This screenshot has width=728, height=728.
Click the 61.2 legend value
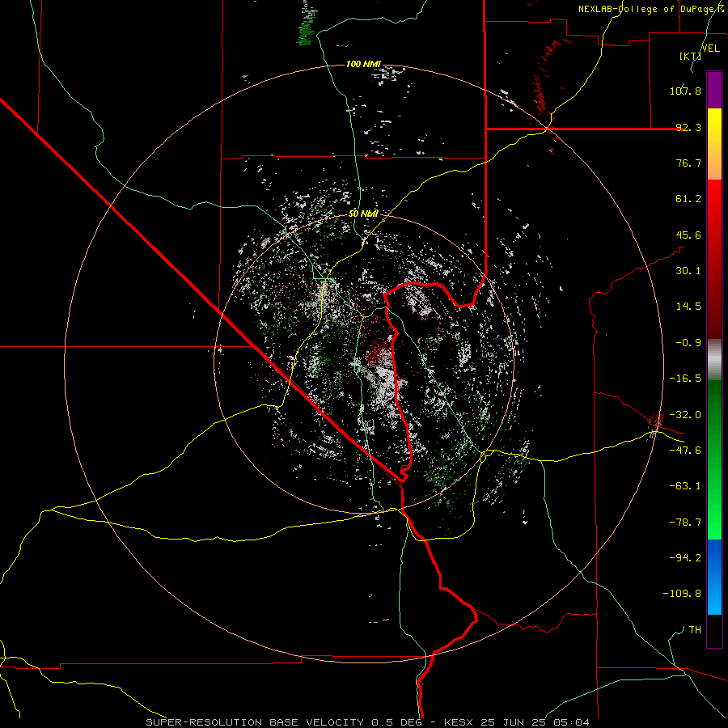click(x=688, y=199)
